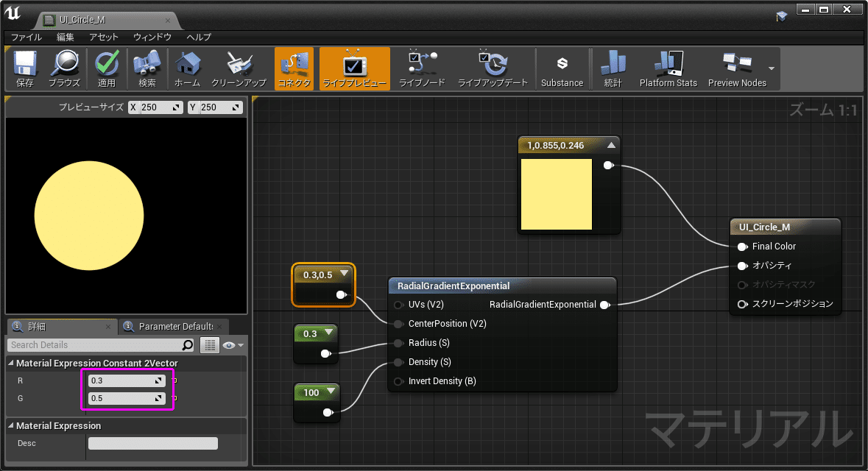The image size is (868, 471).
Task: Collapse the 1,0.855,0.246 color node
Action: [611, 145]
